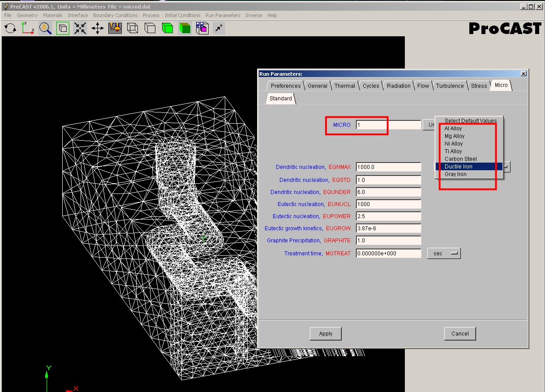Image resolution: width=545 pixels, height=392 pixels.
Task: Switch to the Flow tab
Action: point(423,86)
